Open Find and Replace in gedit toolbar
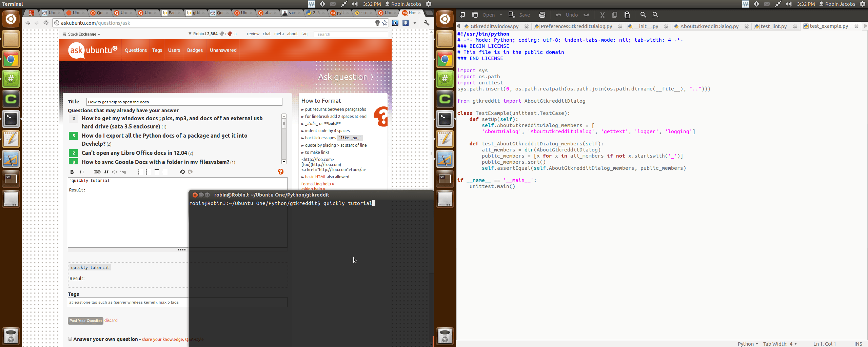The height and width of the screenshot is (347, 868). tap(655, 15)
